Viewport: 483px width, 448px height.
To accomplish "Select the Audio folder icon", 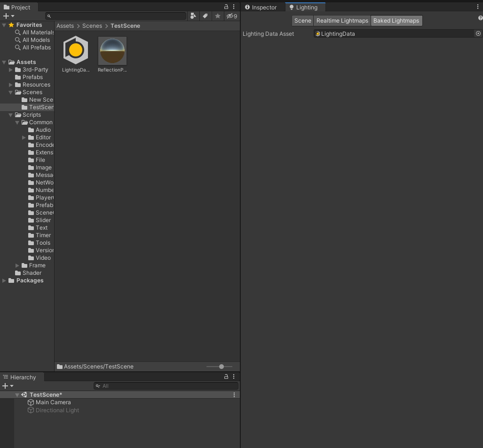I will (31, 130).
